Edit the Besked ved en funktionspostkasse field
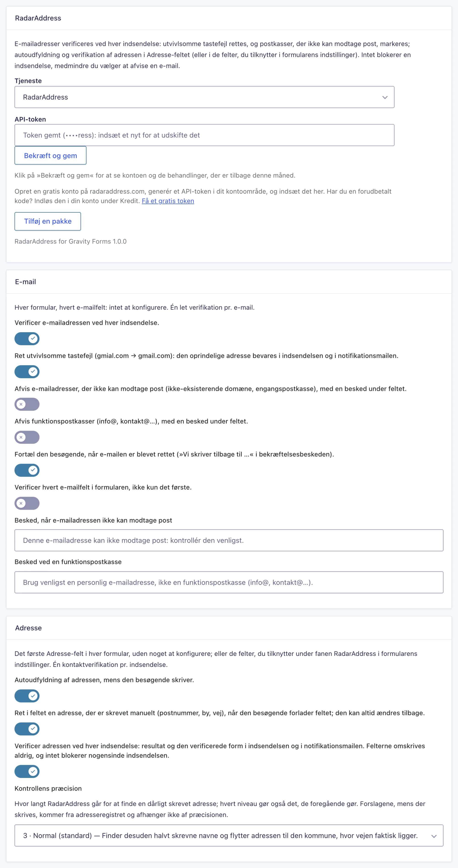The width and height of the screenshot is (458, 868). tap(229, 582)
